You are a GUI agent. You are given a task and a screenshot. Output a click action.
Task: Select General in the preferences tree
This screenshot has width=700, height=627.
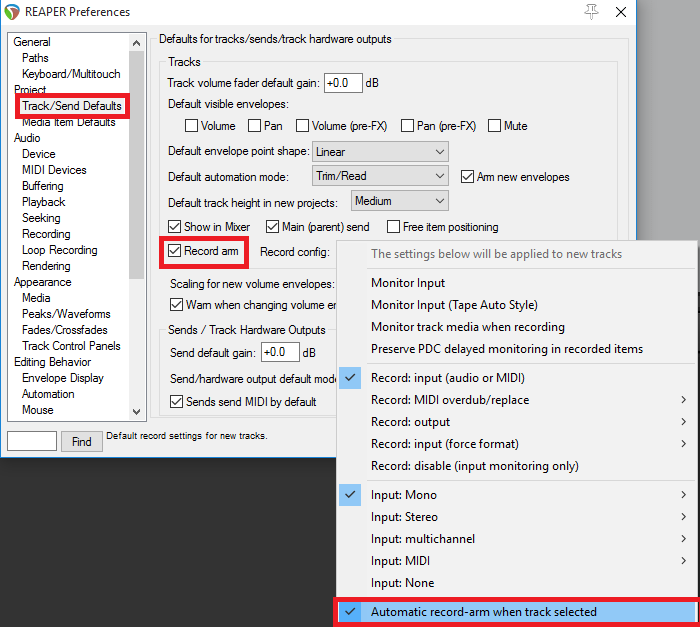32,42
